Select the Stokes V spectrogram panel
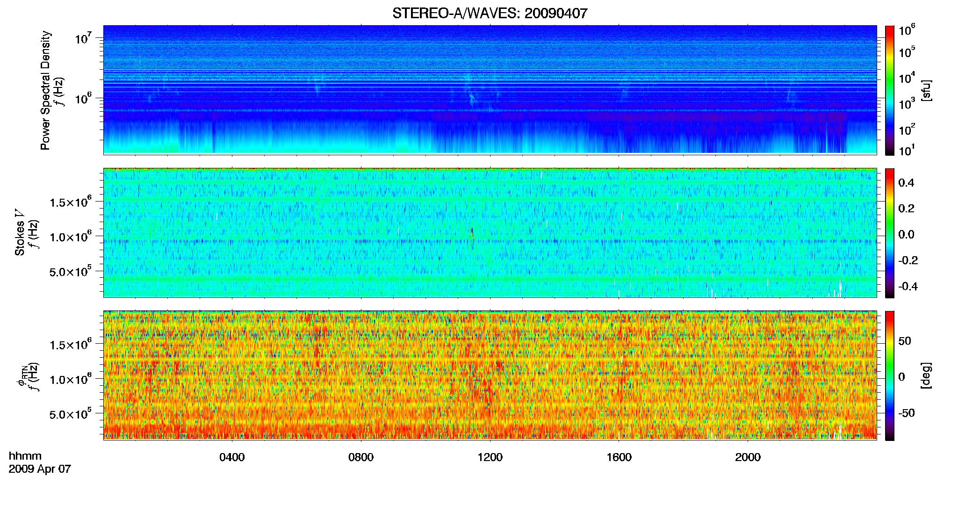Image resolution: width=980 pixels, height=505 pixels. [490, 232]
